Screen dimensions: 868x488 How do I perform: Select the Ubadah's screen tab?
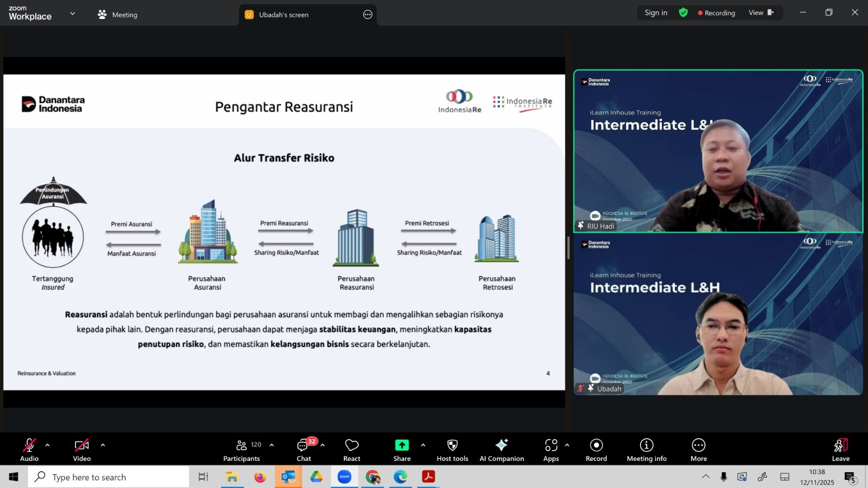[283, 15]
